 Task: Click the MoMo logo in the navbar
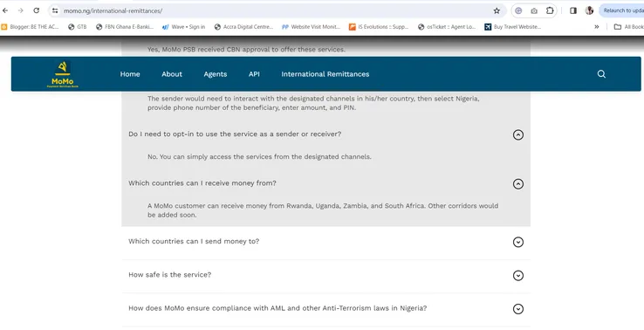[x=63, y=74]
